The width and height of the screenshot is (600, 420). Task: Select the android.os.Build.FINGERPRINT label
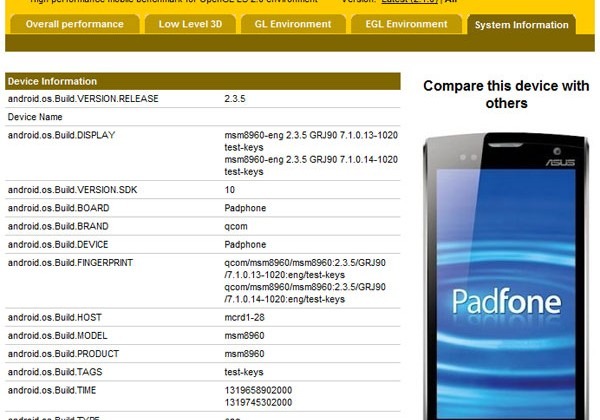[70, 263]
